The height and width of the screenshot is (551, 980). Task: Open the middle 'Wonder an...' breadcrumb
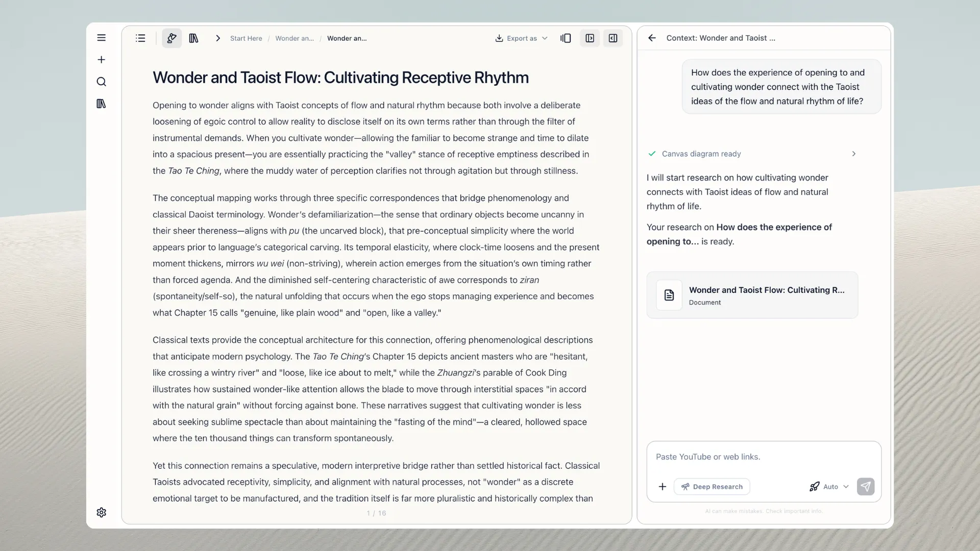pos(295,38)
